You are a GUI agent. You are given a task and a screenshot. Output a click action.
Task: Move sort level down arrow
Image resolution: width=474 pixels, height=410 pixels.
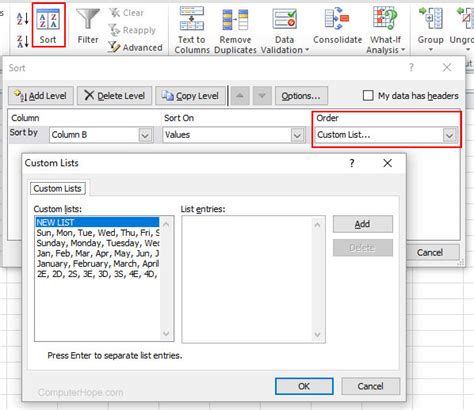tap(262, 96)
